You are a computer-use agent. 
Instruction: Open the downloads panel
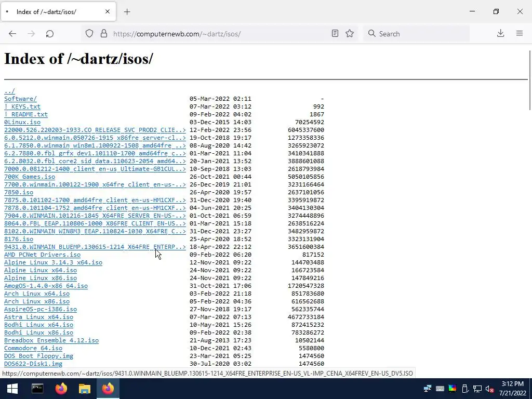500,33
